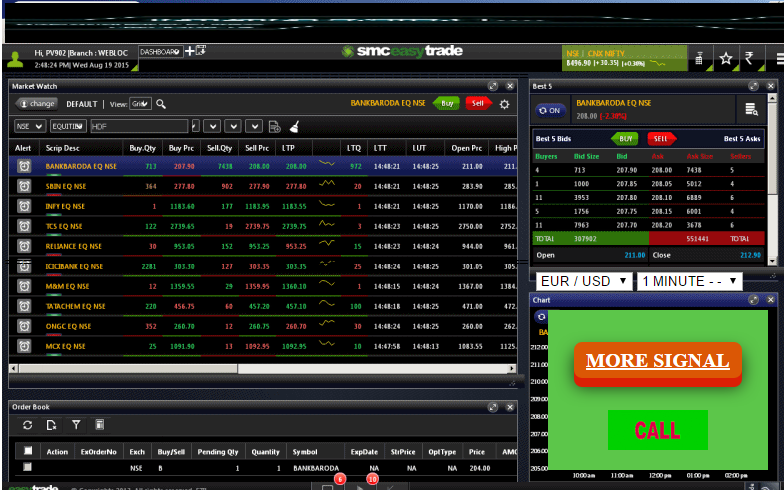784x494 pixels.
Task: Click Best 5 scrollbar down arrow
Action: pyautogui.click(x=772, y=261)
